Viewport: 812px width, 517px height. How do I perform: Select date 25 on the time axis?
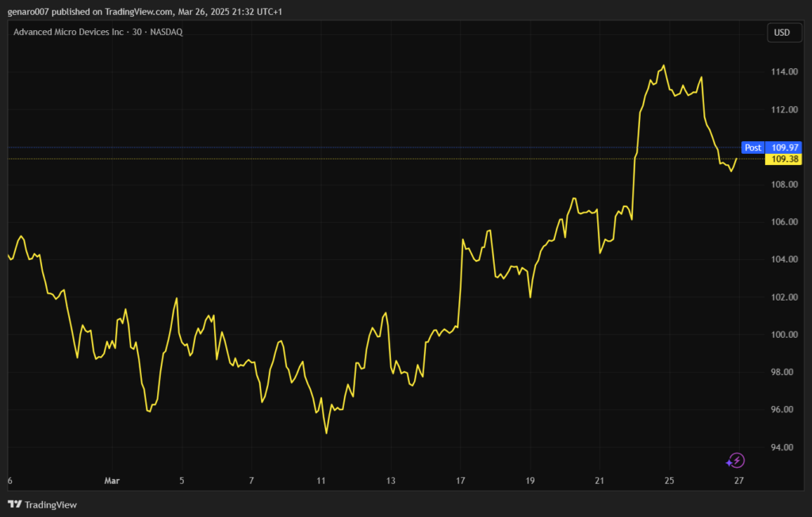[669, 481]
